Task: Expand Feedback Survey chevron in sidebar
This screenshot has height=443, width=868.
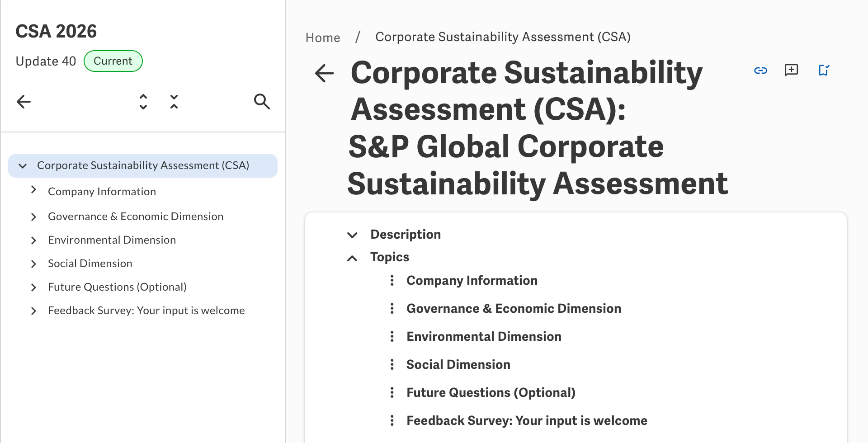Action: click(x=33, y=311)
